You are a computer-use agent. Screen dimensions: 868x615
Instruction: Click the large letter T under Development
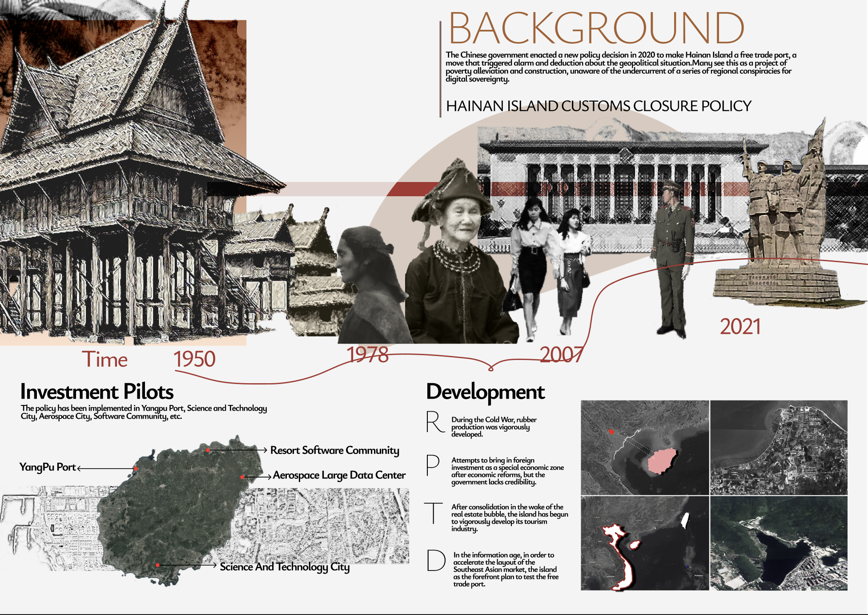pyautogui.click(x=433, y=513)
